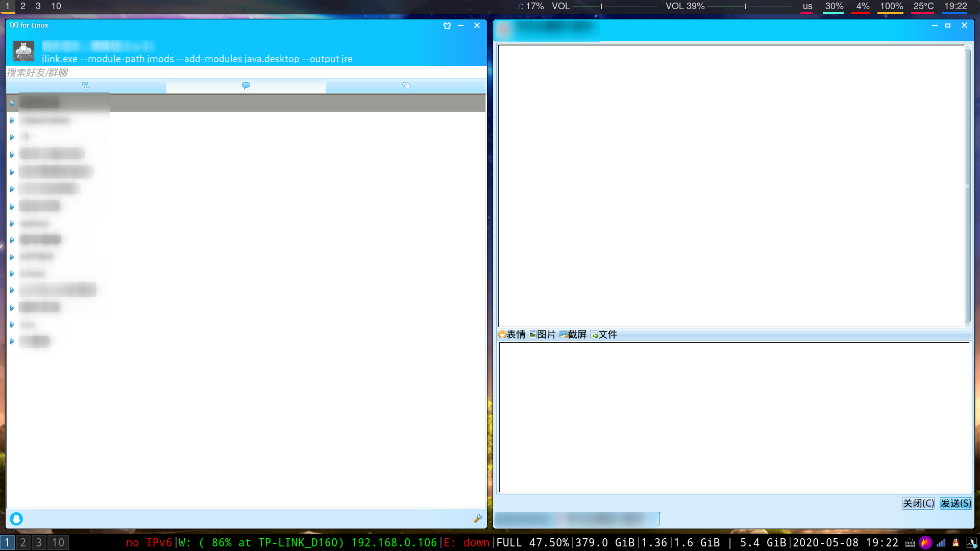The image size is (980, 551).
Task: Open the skin changer shirt icon
Action: pyautogui.click(x=447, y=26)
